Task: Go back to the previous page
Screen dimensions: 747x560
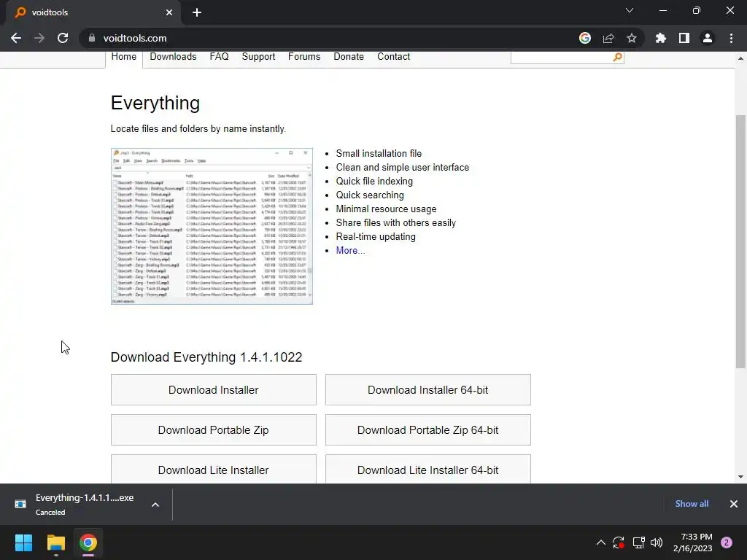Action: [x=16, y=38]
